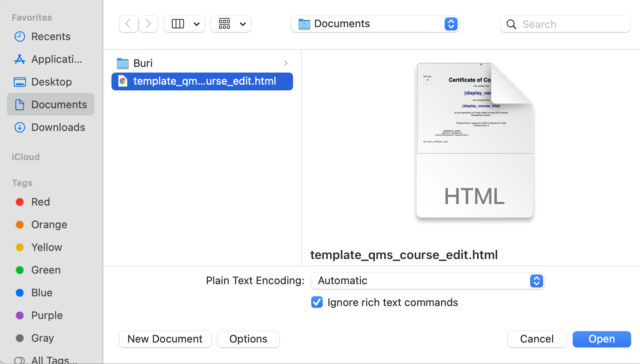Open Plain Text Encoding dropdown
Viewport: 640px width, 364px height.
428,281
